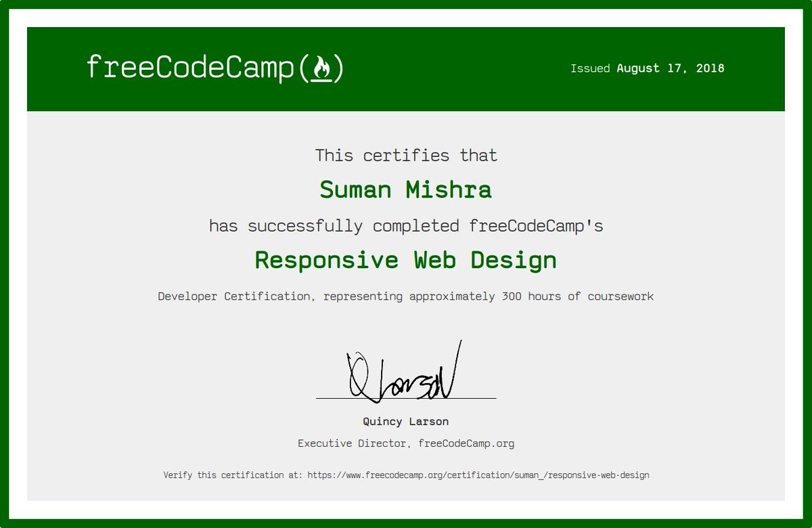Click the 'This certifies that' line
812x528 pixels.
point(406,155)
